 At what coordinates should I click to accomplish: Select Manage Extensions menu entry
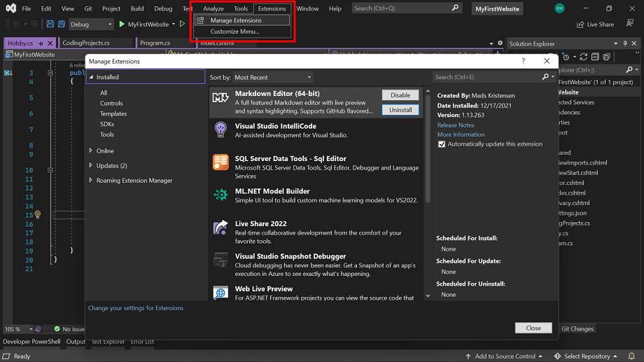point(242,20)
